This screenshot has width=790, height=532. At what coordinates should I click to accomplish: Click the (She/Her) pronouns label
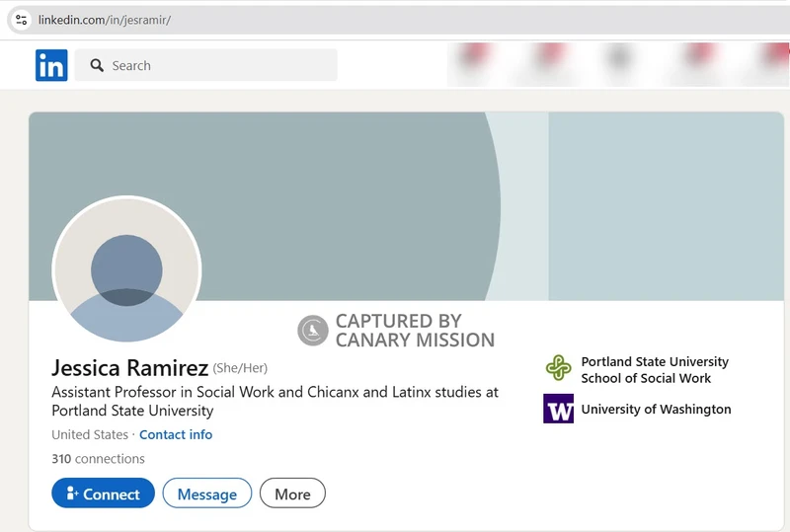pos(240,368)
